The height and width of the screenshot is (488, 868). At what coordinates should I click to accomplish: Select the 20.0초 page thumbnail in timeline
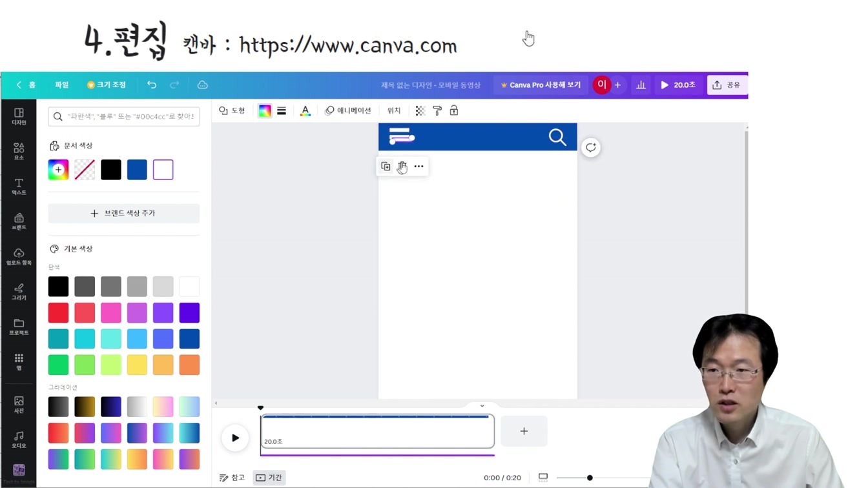click(x=378, y=431)
